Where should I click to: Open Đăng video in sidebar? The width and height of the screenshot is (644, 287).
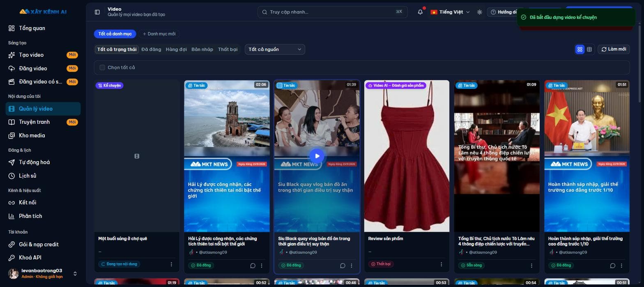click(43, 68)
